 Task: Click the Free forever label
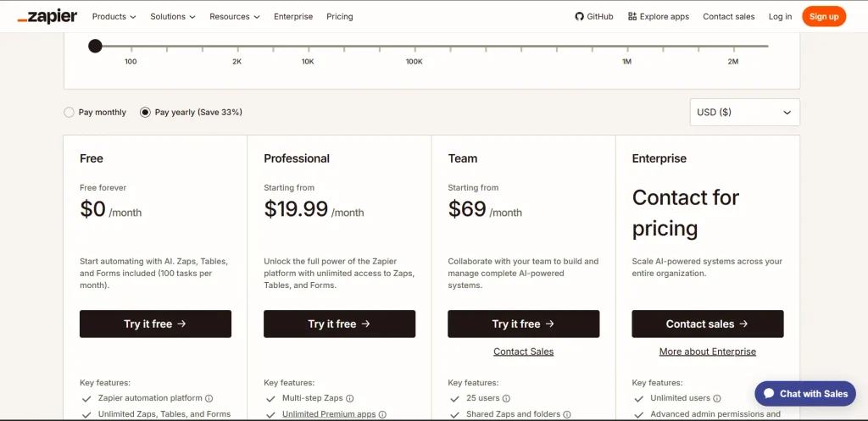(x=103, y=188)
